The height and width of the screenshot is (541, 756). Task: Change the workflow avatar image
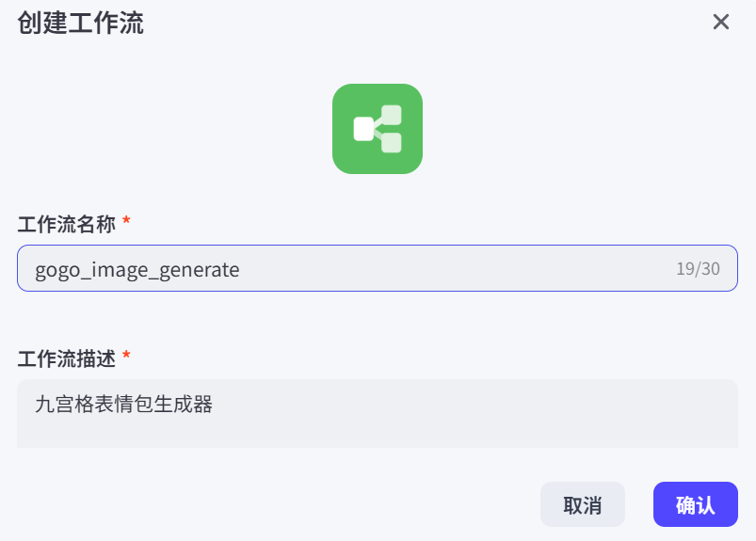(377, 129)
